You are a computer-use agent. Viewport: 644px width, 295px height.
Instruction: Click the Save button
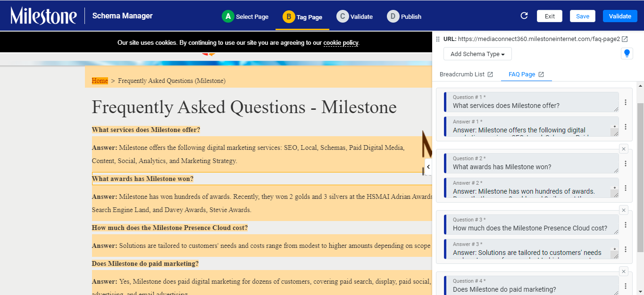pos(583,16)
